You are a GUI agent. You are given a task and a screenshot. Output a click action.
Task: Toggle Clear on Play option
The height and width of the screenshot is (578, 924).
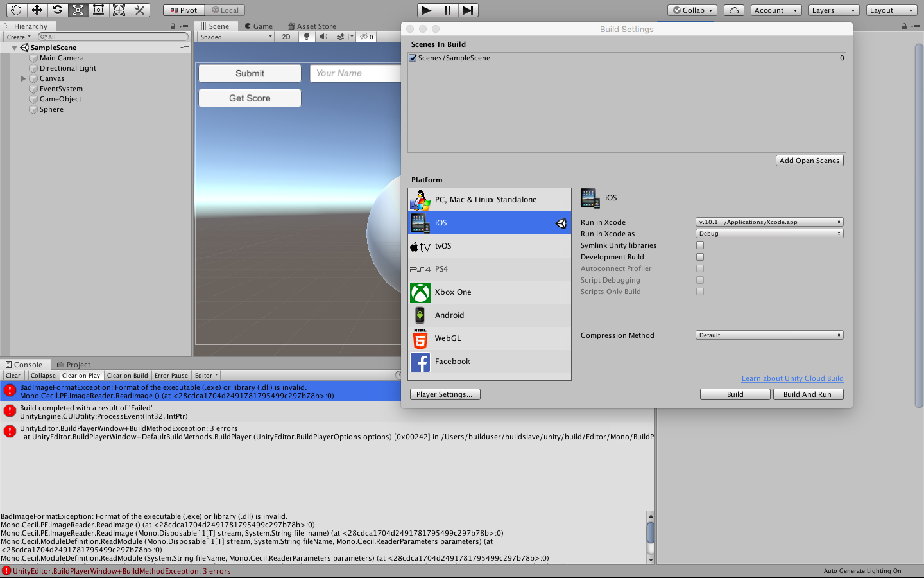[81, 376]
